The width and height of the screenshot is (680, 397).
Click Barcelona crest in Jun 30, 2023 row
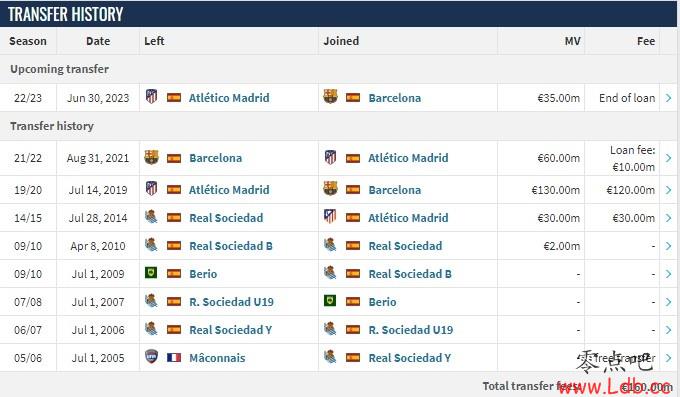[x=330, y=96]
